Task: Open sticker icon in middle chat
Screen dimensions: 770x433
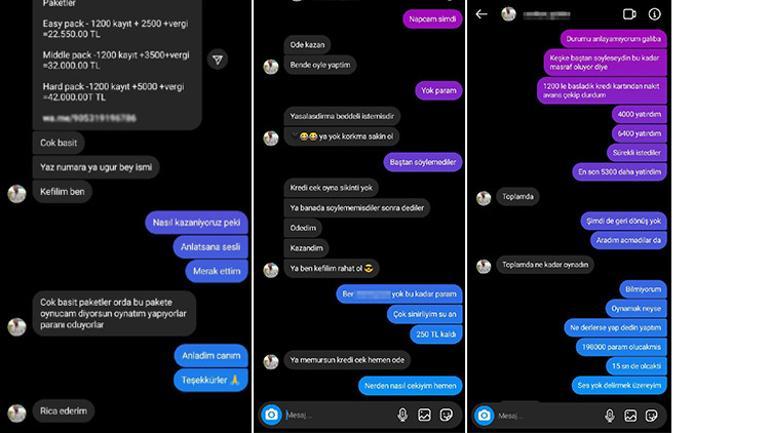Action: (x=446, y=415)
